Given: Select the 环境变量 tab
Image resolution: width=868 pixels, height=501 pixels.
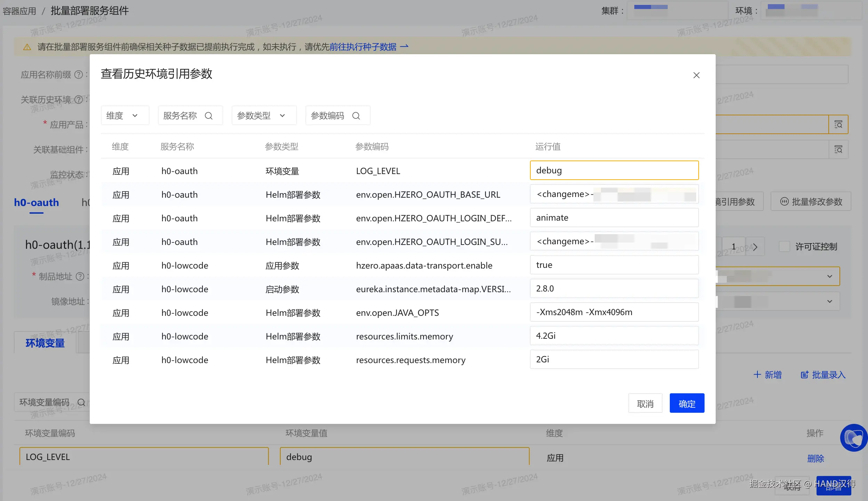Looking at the screenshot, I should 45,343.
